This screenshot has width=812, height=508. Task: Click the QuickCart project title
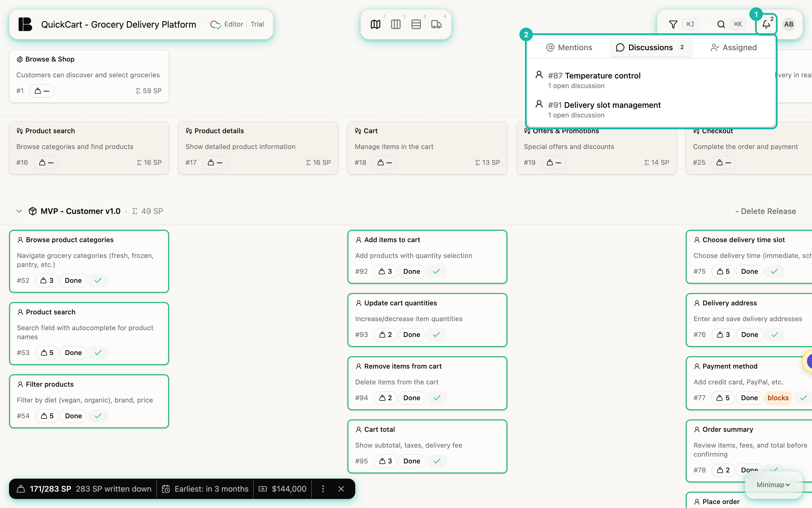118,25
